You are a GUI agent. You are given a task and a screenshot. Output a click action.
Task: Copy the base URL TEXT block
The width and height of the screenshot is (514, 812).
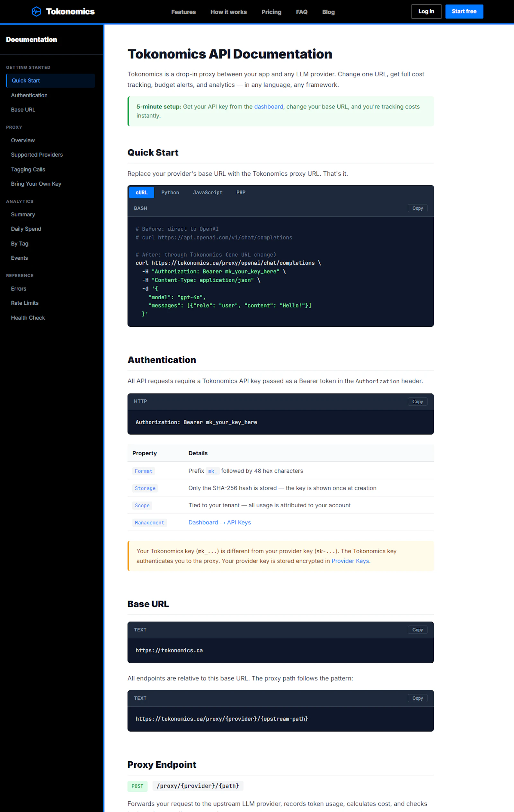pyautogui.click(x=417, y=630)
